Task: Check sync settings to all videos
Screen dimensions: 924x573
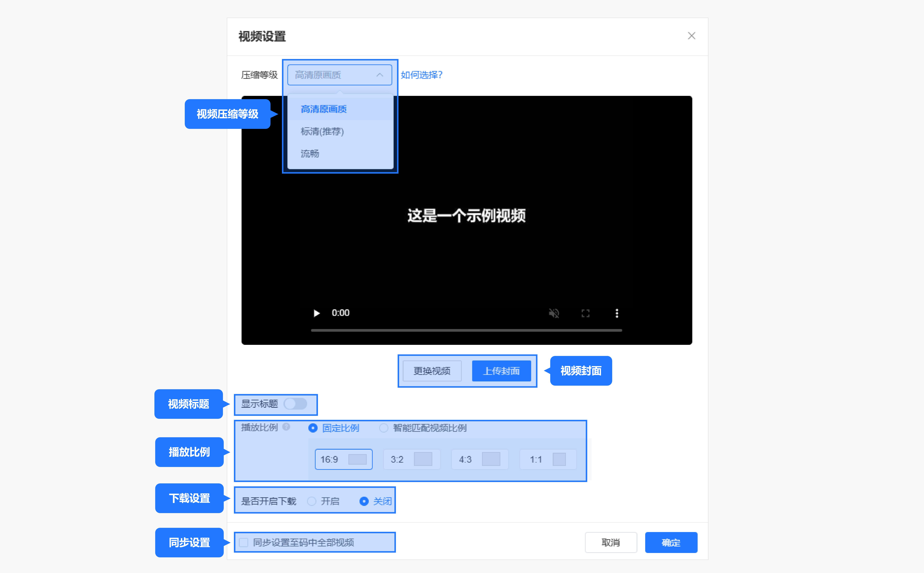Action: pyautogui.click(x=244, y=542)
